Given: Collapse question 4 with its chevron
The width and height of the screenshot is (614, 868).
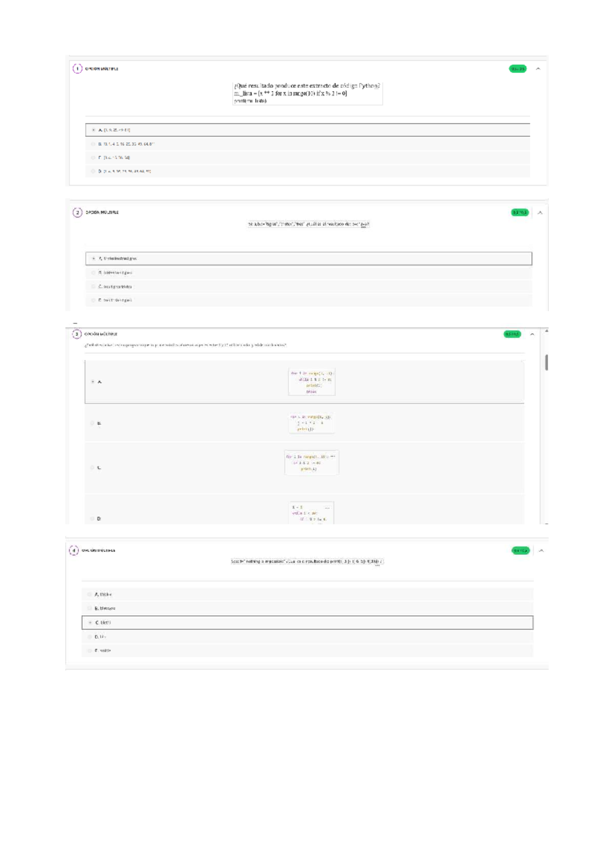Looking at the screenshot, I should pyautogui.click(x=541, y=551).
